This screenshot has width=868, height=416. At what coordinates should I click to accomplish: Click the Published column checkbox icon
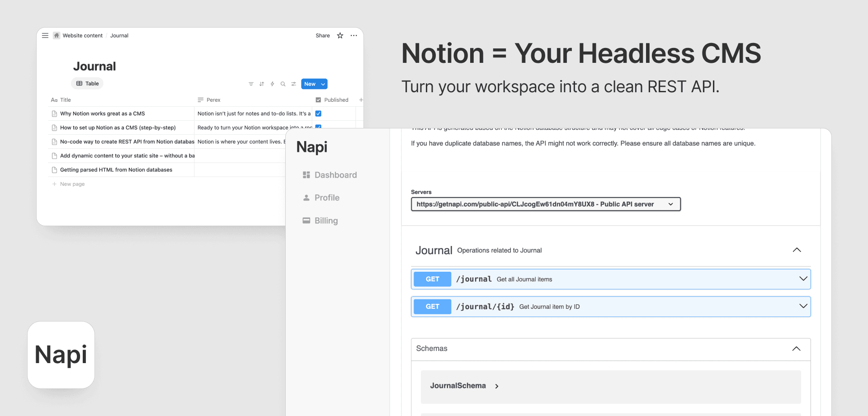[318, 100]
